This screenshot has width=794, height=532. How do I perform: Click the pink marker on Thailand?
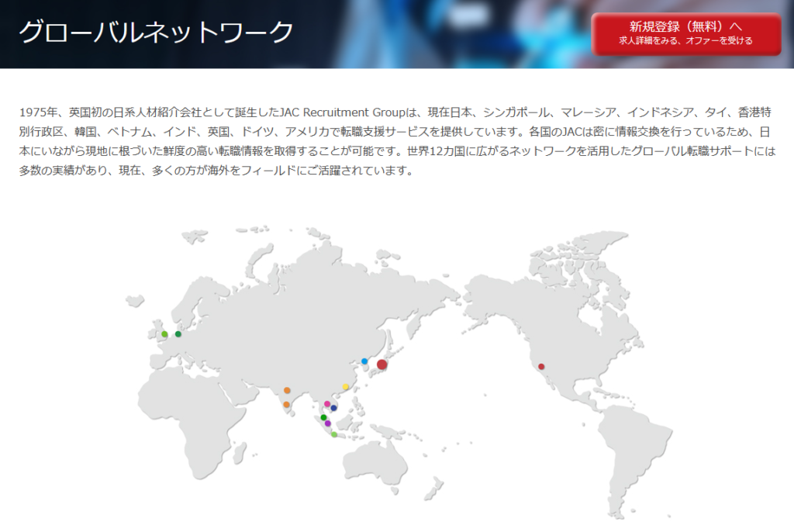click(x=326, y=404)
